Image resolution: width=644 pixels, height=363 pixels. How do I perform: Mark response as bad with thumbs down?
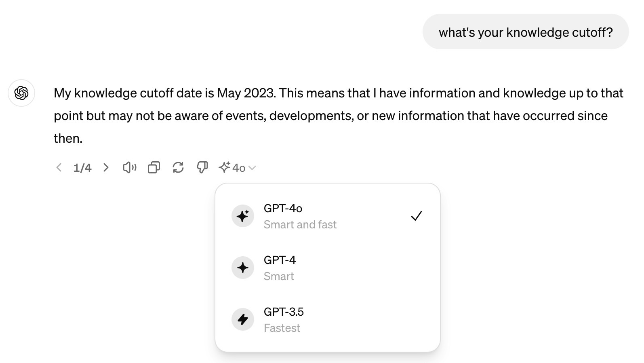coord(202,167)
